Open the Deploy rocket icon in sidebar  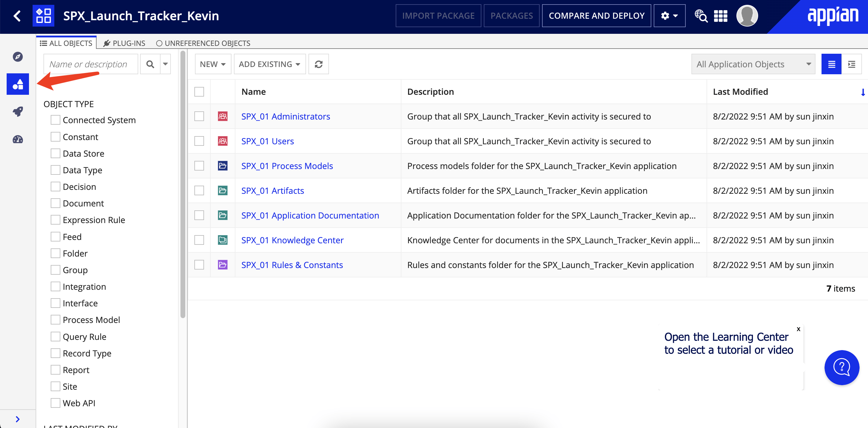[18, 112]
